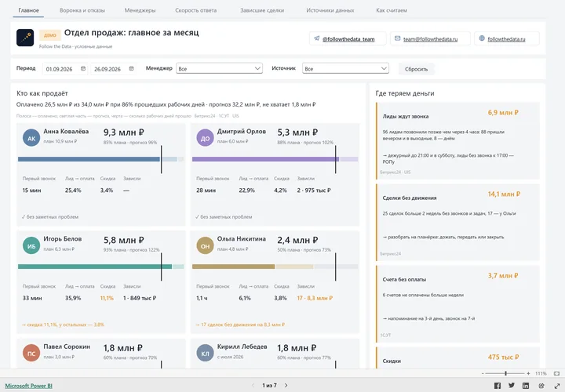565x392 pixels.
Task: Click Дмитрий Орлов's purple progress bar
Action: pyautogui.click(x=265, y=159)
